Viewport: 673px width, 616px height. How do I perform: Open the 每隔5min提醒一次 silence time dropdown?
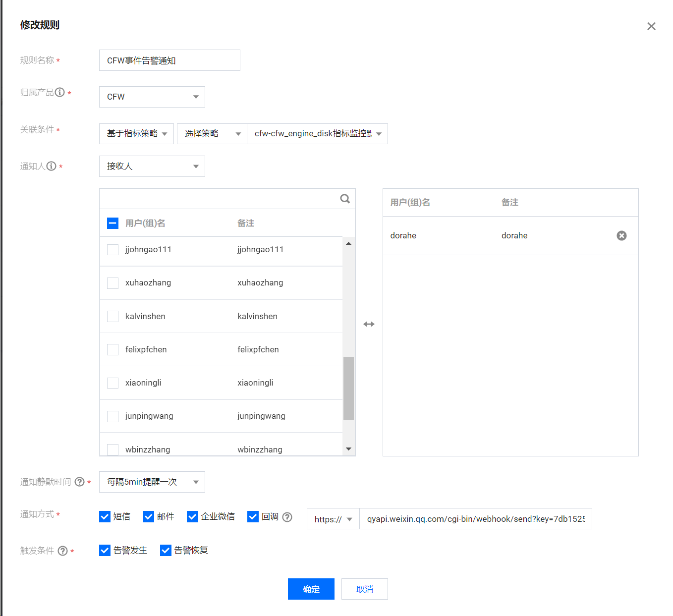tap(152, 482)
